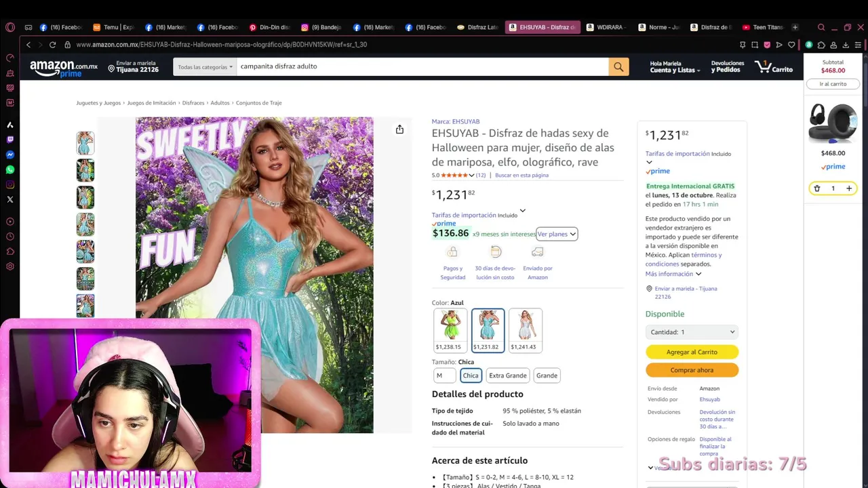Open Messenger in the browser sidebar
Viewport: 868px width, 488px height.
(10, 155)
